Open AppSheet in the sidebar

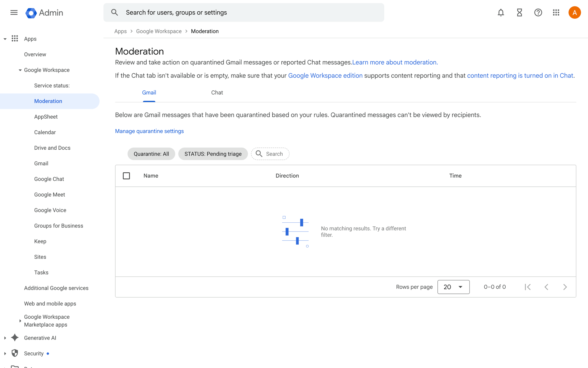pos(46,117)
